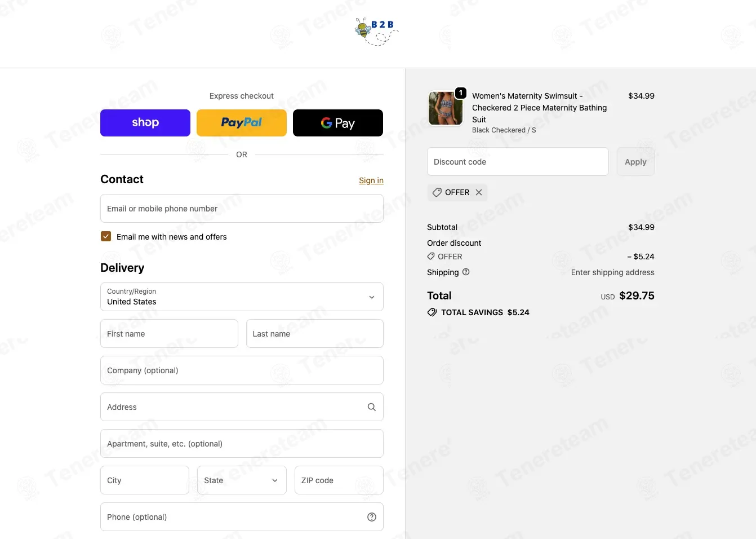Screen dimensions: 756x539
Task: Click the Last name field
Action: tap(315, 334)
